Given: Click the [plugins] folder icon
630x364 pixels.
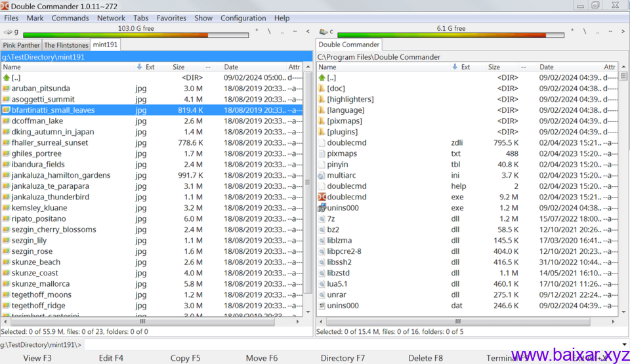Looking at the screenshot, I should [322, 132].
